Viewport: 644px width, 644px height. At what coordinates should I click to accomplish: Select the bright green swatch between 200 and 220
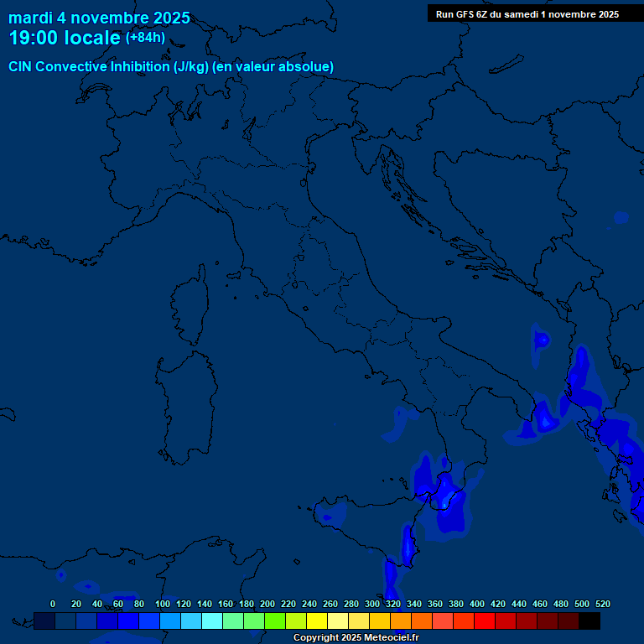click(x=275, y=621)
